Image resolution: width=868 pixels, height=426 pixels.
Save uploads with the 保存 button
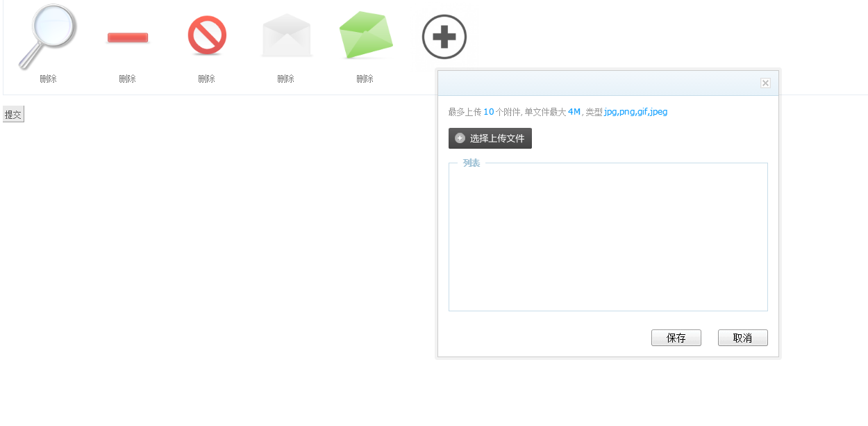(676, 338)
